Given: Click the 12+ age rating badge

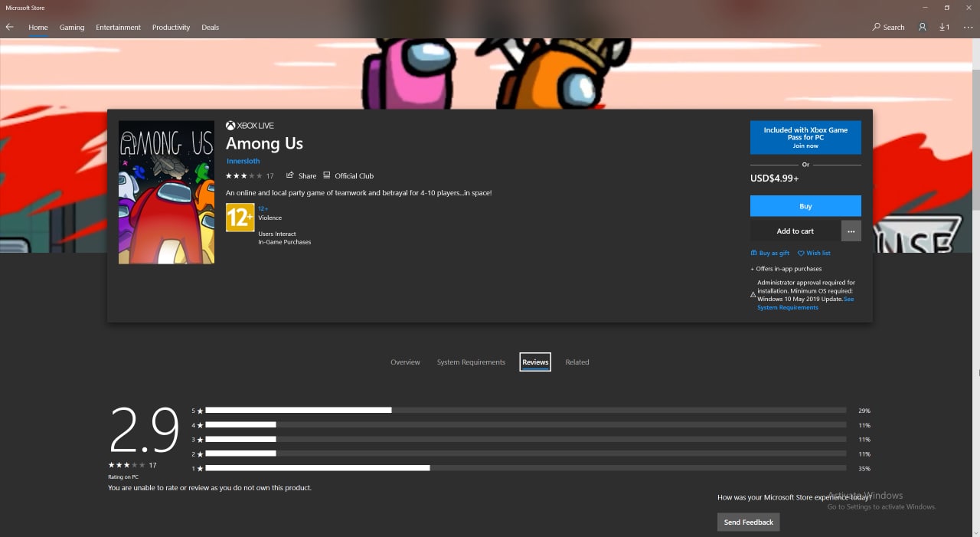Looking at the screenshot, I should (240, 218).
